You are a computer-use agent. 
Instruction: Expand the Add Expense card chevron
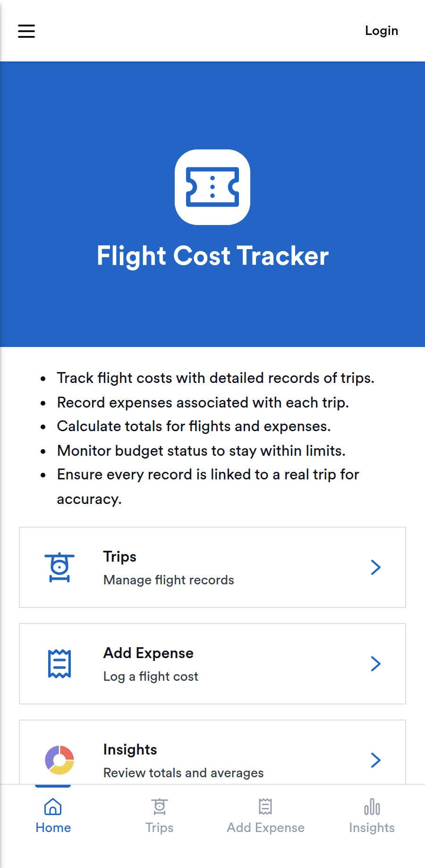point(376,664)
